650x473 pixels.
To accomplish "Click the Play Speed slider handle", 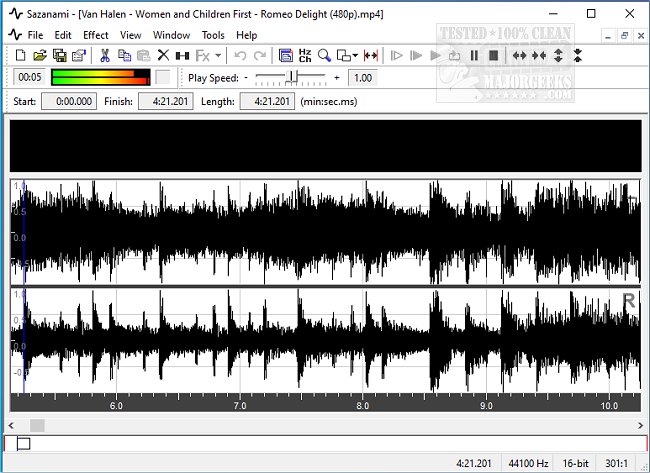I will (293, 78).
